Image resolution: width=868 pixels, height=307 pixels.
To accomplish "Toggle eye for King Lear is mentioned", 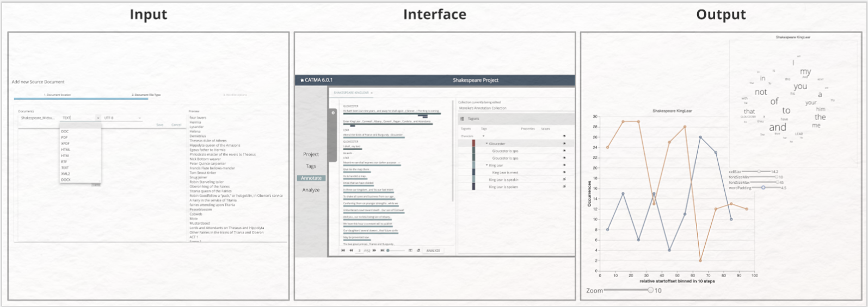I will click(564, 172).
